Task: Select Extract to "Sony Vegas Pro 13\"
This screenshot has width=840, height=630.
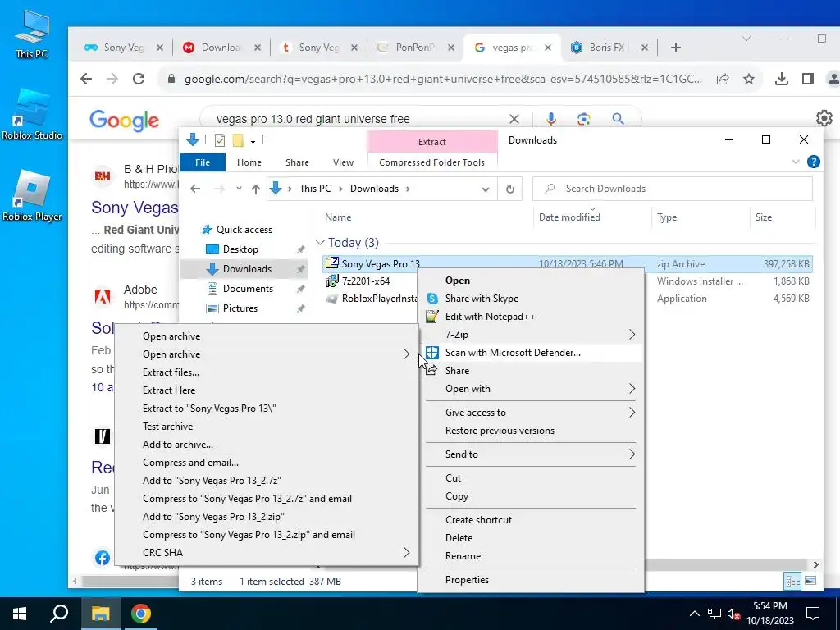Action: [x=209, y=409]
